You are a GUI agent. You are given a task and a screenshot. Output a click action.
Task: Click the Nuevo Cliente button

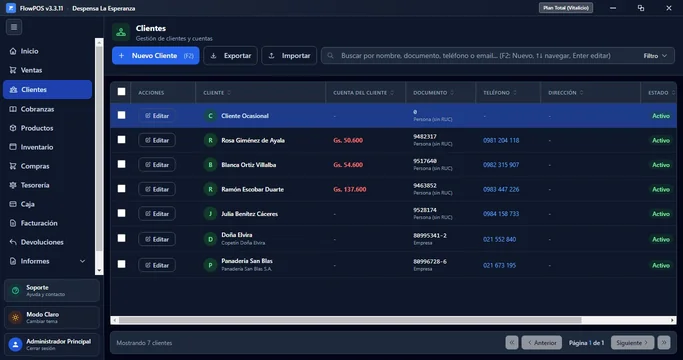156,56
